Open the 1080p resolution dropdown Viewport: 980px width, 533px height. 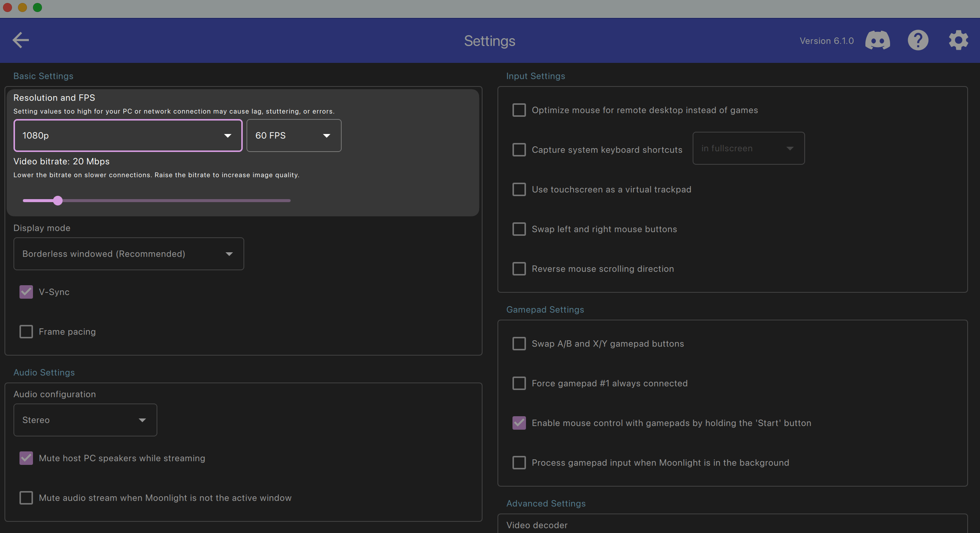pyautogui.click(x=128, y=136)
